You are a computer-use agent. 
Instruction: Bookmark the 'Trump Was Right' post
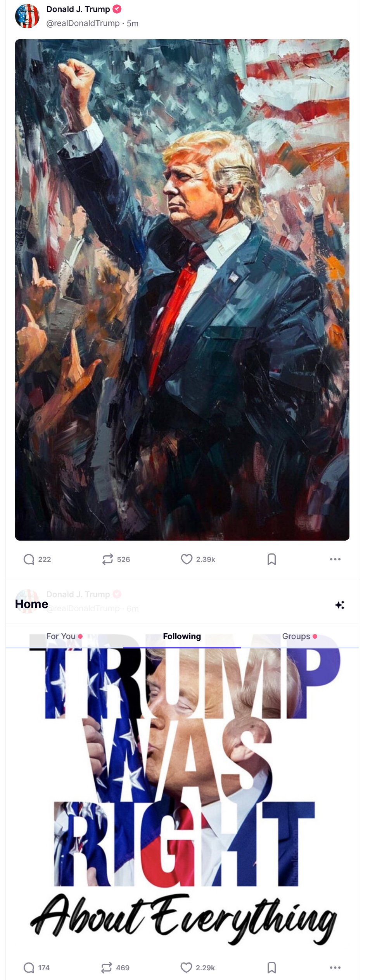point(271,968)
